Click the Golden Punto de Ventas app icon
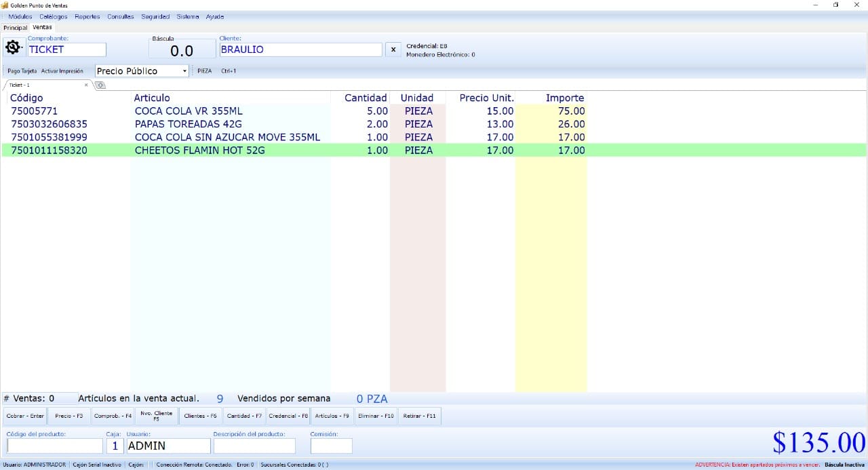 tap(5, 5)
